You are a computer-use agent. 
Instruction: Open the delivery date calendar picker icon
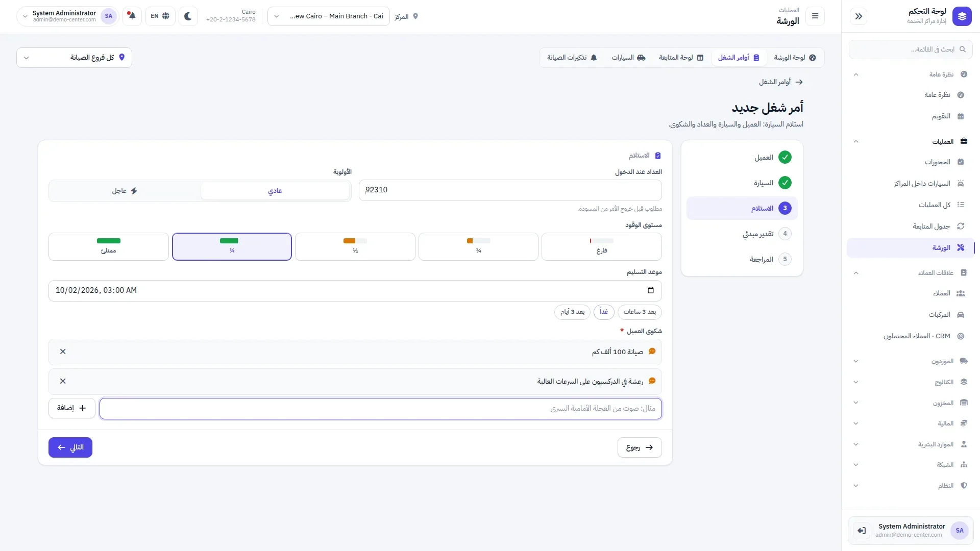point(650,290)
